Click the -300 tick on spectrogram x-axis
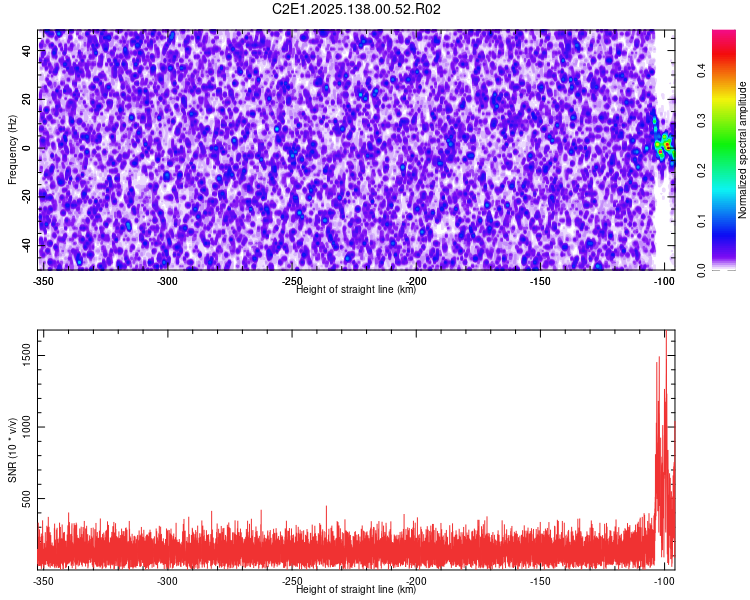This screenshot has height=600, width=750. 167,281
